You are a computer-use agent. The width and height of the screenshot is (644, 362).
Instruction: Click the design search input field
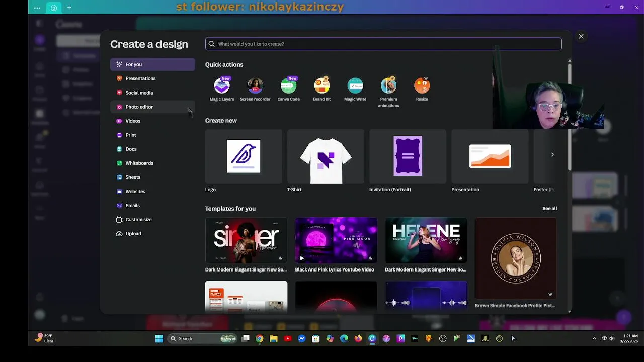[383, 44]
